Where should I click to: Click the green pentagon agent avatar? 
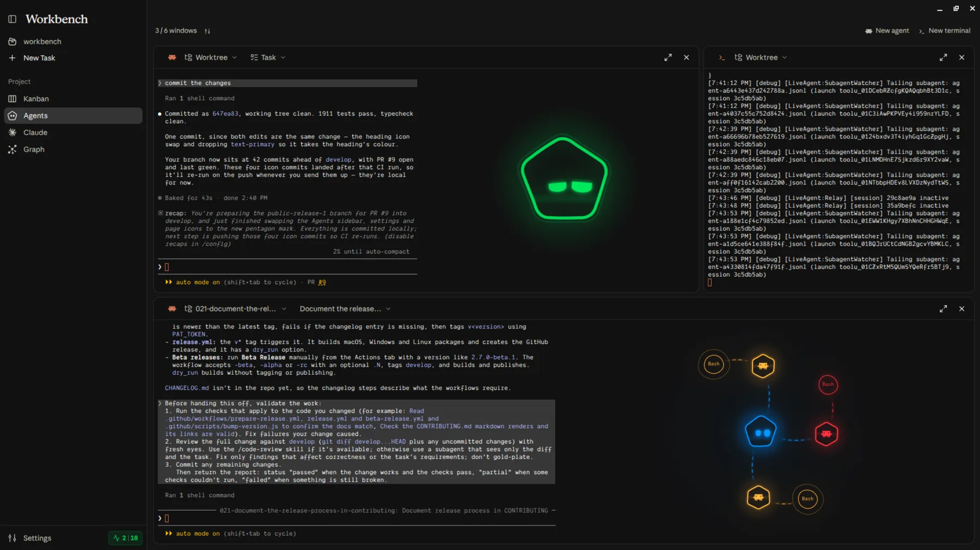tap(564, 179)
